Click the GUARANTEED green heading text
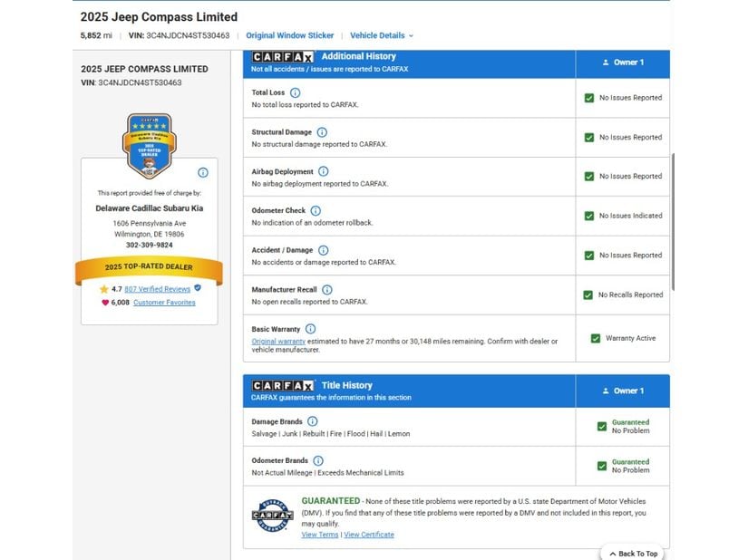The image size is (748, 560). 331,501
